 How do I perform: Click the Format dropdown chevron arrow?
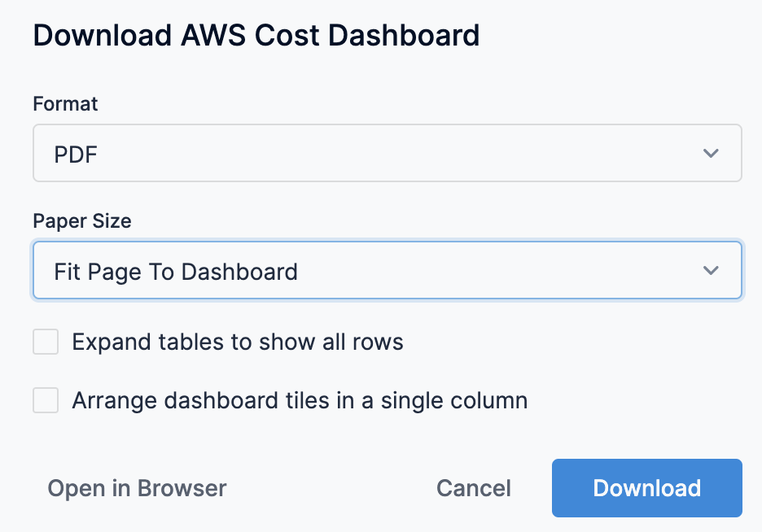(711, 153)
